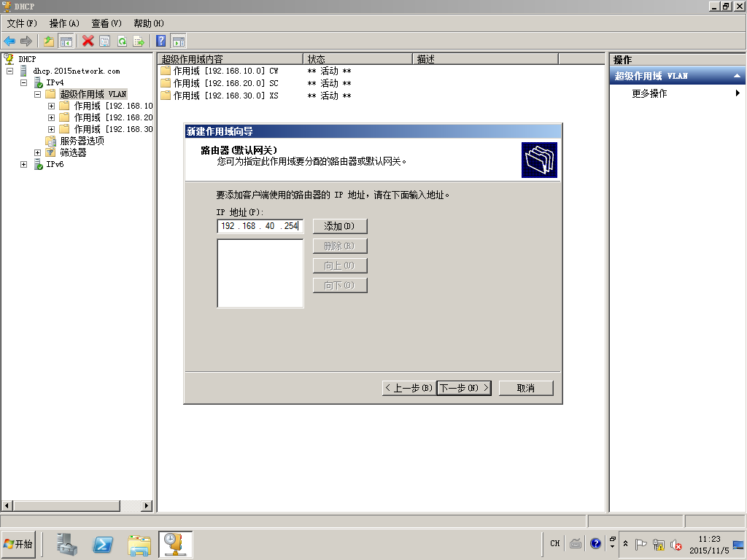Screen dimensions: 747x560
Task: Click the Export list toolbar icon
Action: (139, 42)
